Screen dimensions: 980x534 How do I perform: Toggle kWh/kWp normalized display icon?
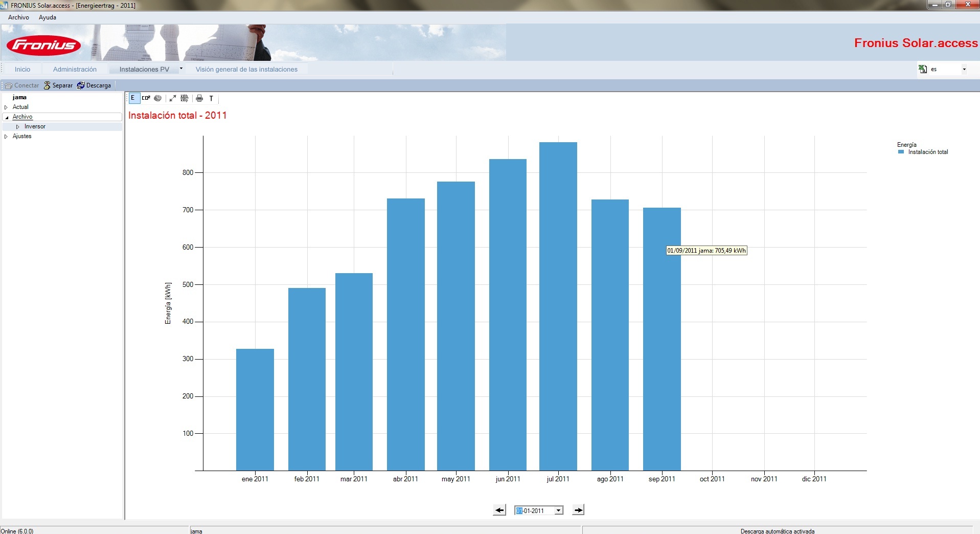coord(185,98)
